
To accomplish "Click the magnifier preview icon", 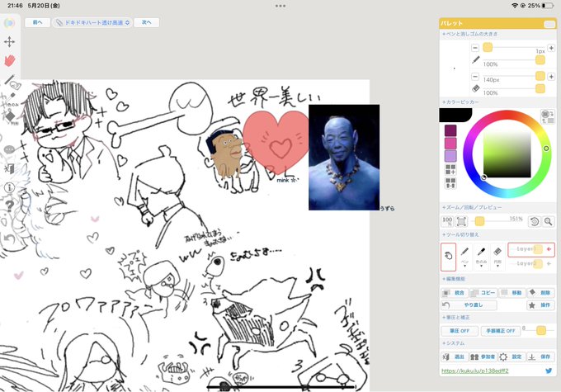I will pos(548,222).
